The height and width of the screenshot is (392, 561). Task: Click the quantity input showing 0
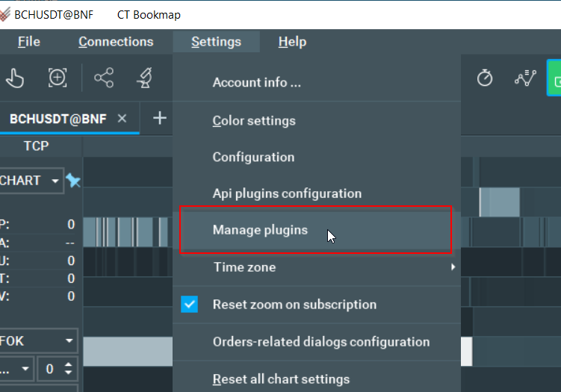[x=50, y=369]
